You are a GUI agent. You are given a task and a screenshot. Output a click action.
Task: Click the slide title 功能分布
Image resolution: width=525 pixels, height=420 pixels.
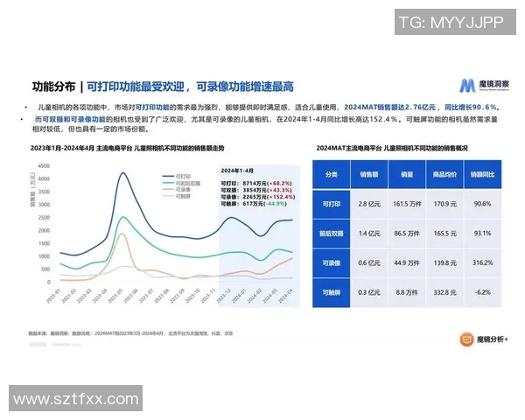point(53,87)
